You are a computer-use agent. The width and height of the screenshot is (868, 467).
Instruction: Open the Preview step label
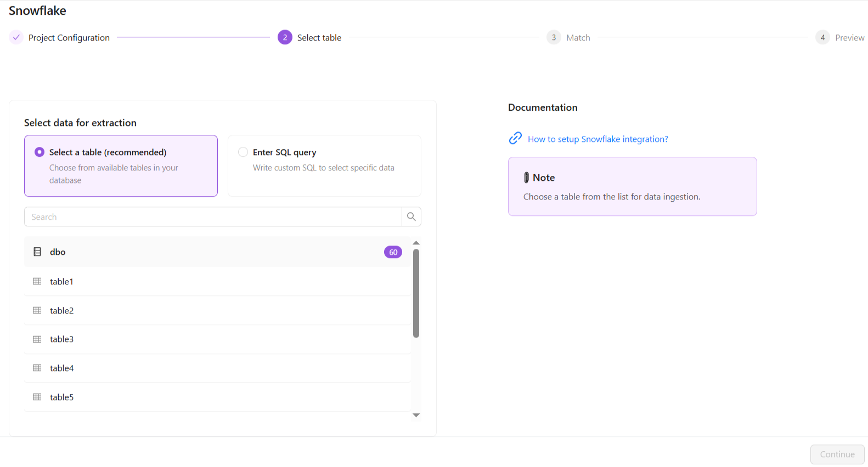[850, 38]
